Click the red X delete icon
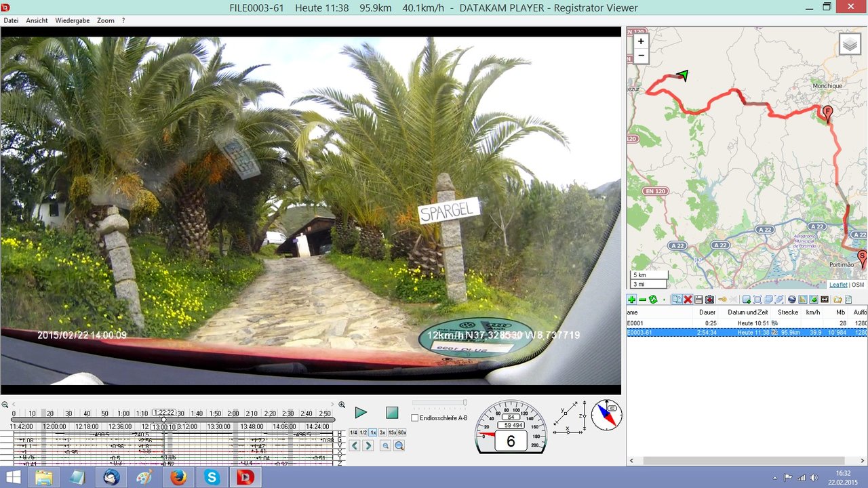Image resolution: width=868 pixels, height=488 pixels. click(688, 300)
